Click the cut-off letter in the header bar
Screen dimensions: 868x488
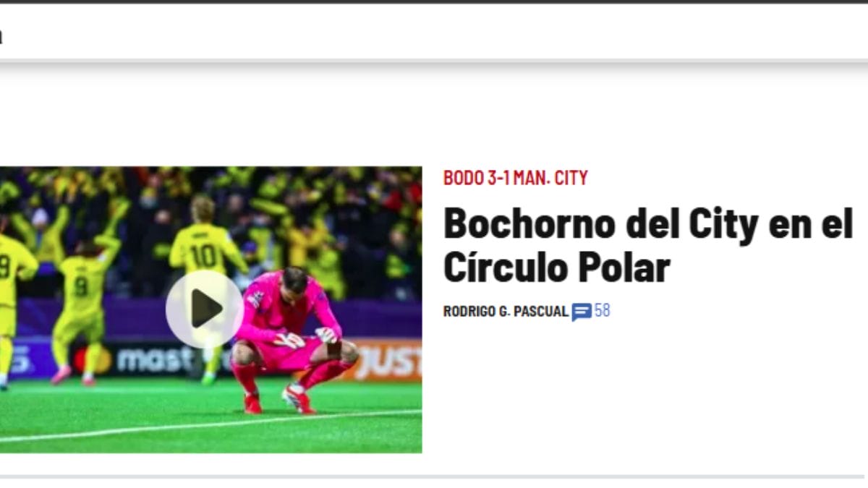(x=1, y=36)
